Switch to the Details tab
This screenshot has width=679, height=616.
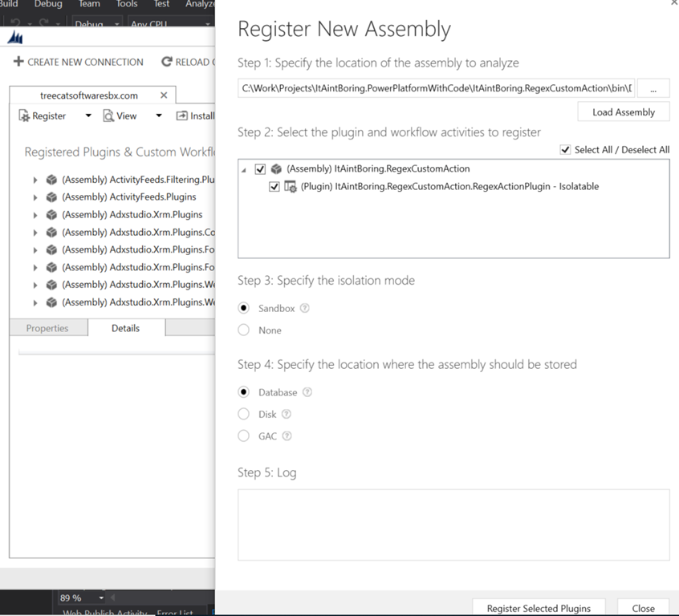[x=126, y=328]
